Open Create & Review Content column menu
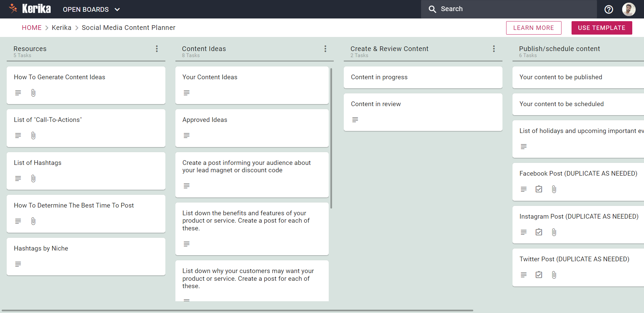Viewport: 644px width, 313px height. tap(494, 49)
